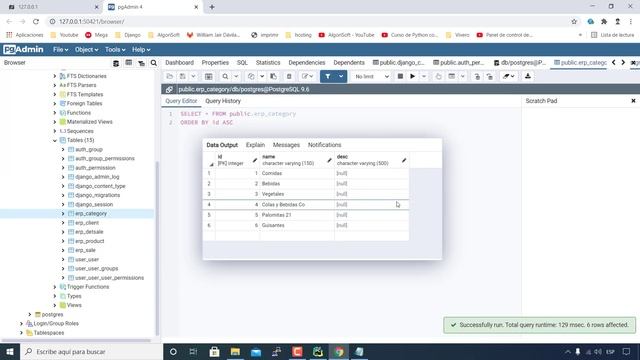Click the commit transaction icon
The image size is (640, 360).
coord(477,76)
